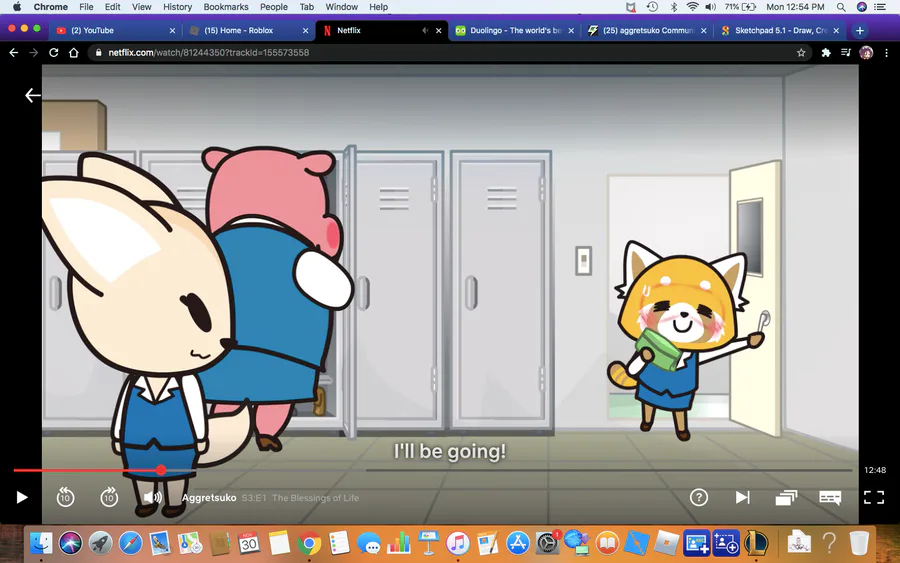The image size is (900, 563).
Task: Open the People menu
Action: 274,7
